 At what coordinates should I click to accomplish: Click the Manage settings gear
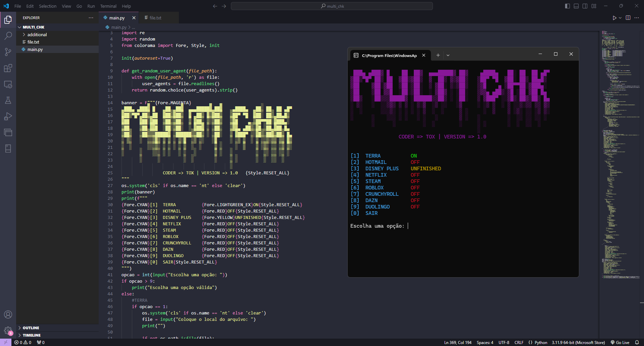(x=8, y=331)
